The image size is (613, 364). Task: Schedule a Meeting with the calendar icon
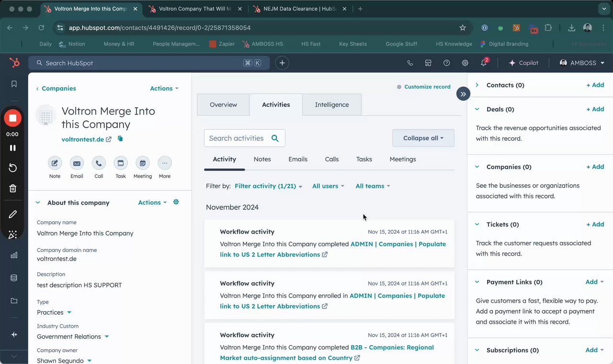pyautogui.click(x=143, y=163)
